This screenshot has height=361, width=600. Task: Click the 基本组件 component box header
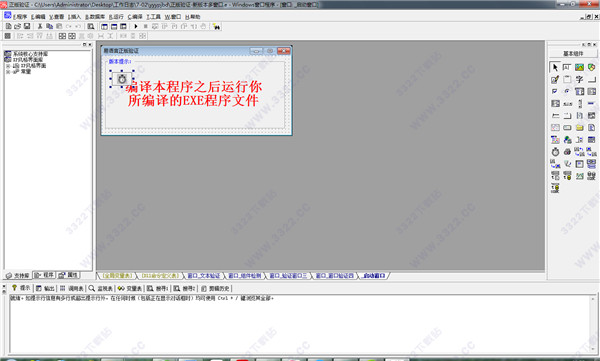coord(573,54)
